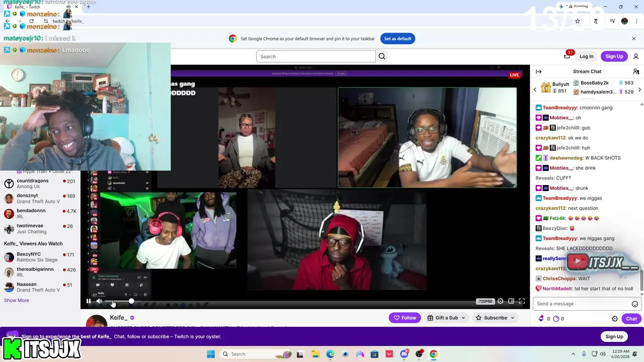This screenshot has width=644, height=362.
Task: Enter fullscreen in the video player
Action: [522, 301]
